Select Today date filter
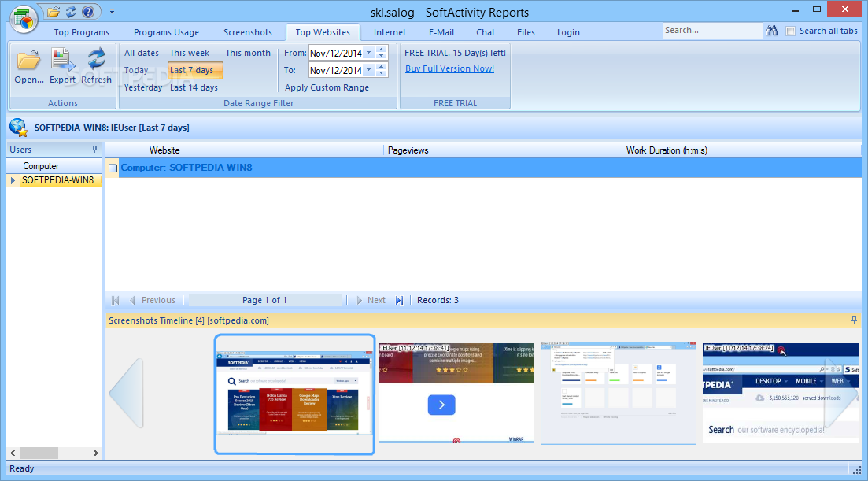This screenshot has height=481, width=868. pos(136,70)
